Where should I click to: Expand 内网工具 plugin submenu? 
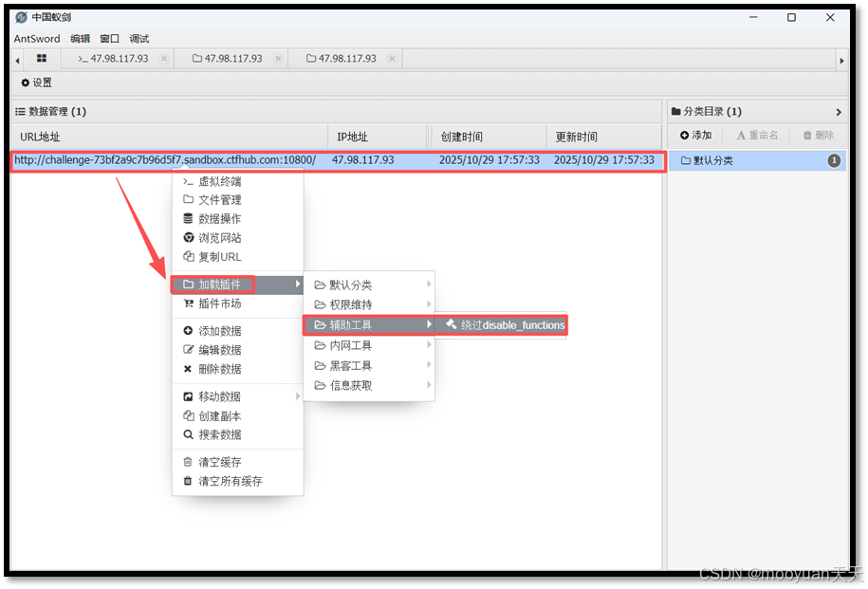[x=369, y=345]
